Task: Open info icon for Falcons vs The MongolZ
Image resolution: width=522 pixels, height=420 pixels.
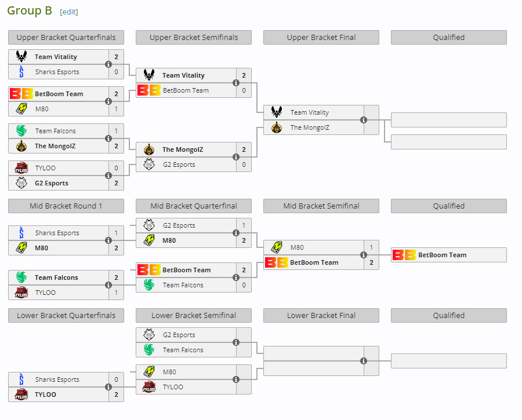Action: (x=108, y=138)
